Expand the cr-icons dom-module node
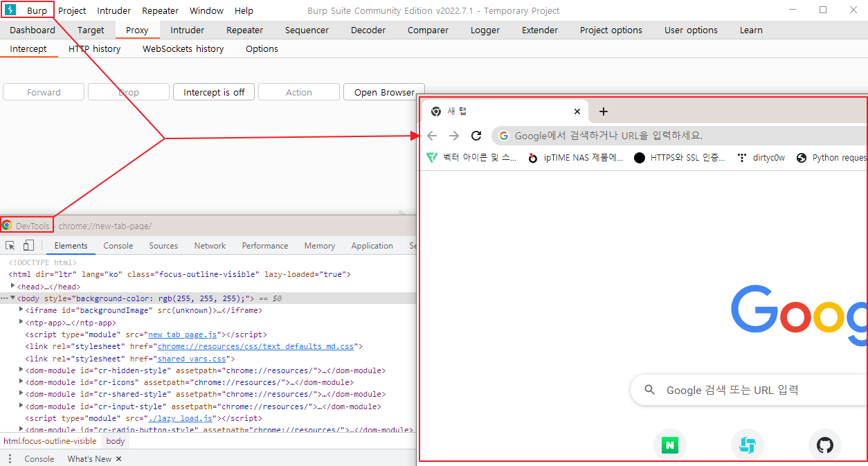 21,382
